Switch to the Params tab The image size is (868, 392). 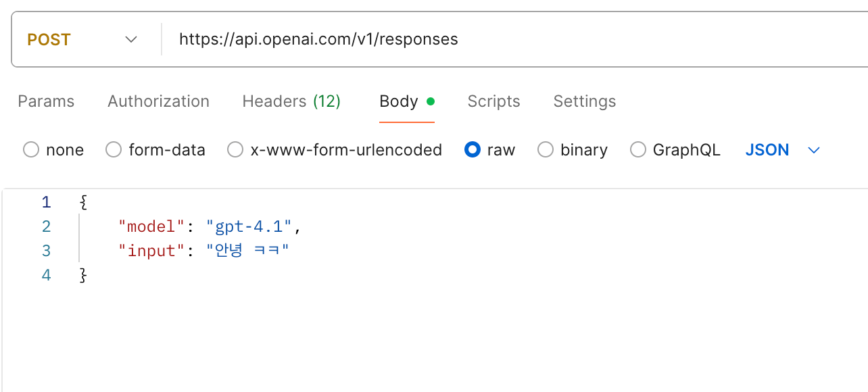pyautogui.click(x=46, y=101)
